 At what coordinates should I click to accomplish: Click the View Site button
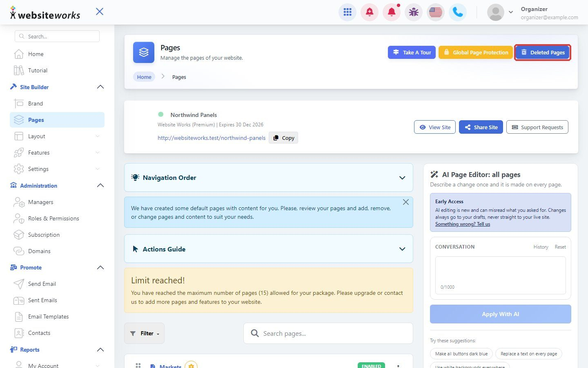435,127
